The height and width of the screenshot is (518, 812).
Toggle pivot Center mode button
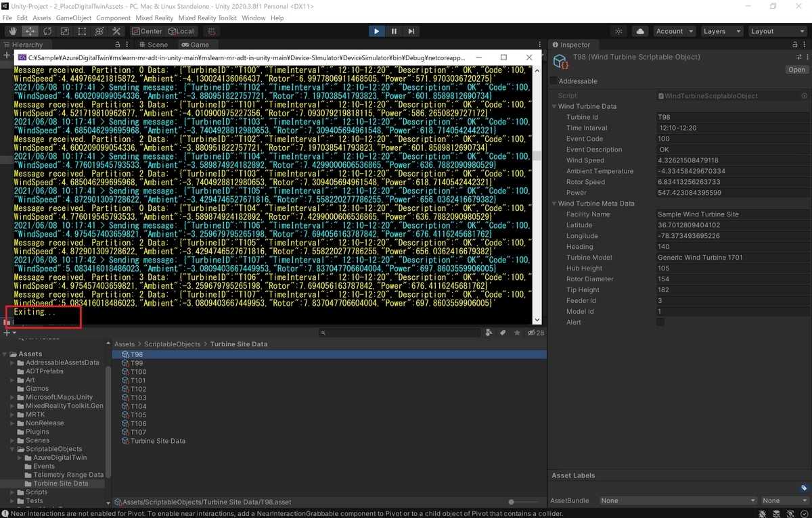coord(148,31)
